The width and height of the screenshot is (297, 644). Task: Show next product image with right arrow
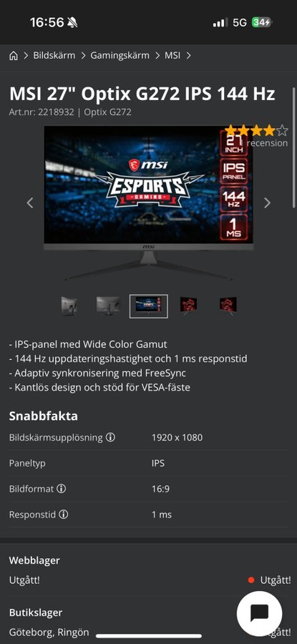(268, 203)
